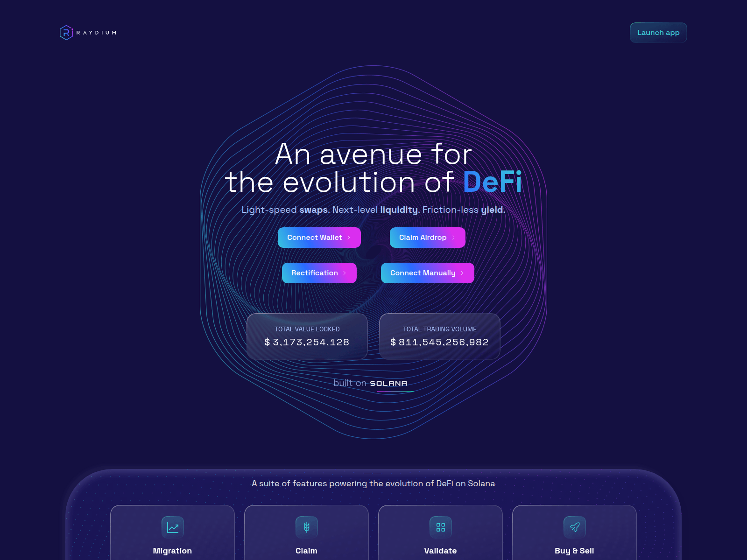Click the Total Trading Volume stats card

(439, 336)
